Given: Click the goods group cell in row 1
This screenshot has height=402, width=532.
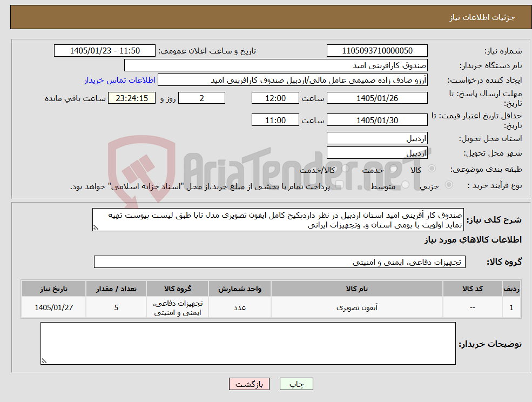Looking at the screenshot, I should click(x=178, y=307).
